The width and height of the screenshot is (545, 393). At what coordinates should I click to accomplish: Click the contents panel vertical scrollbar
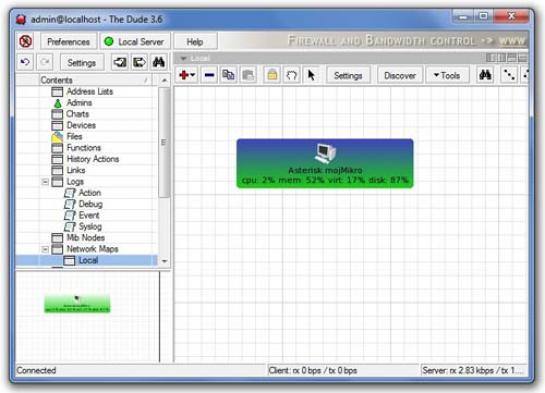(x=164, y=142)
